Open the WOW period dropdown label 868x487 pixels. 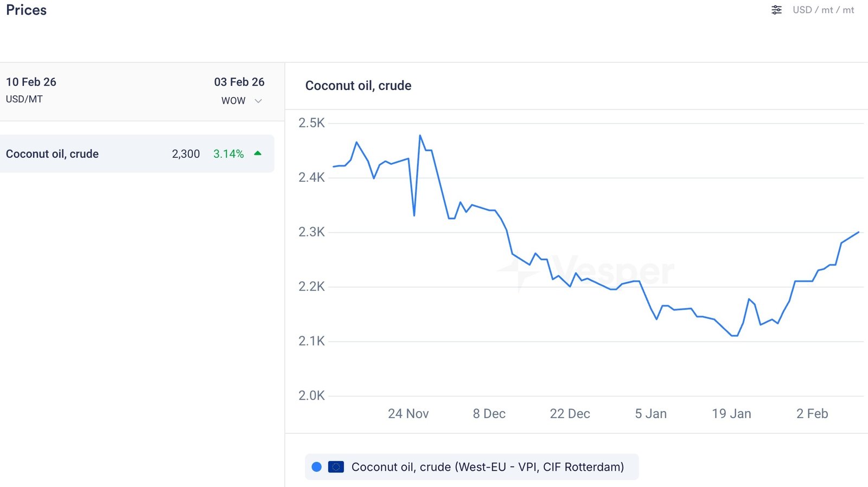click(233, 101)
